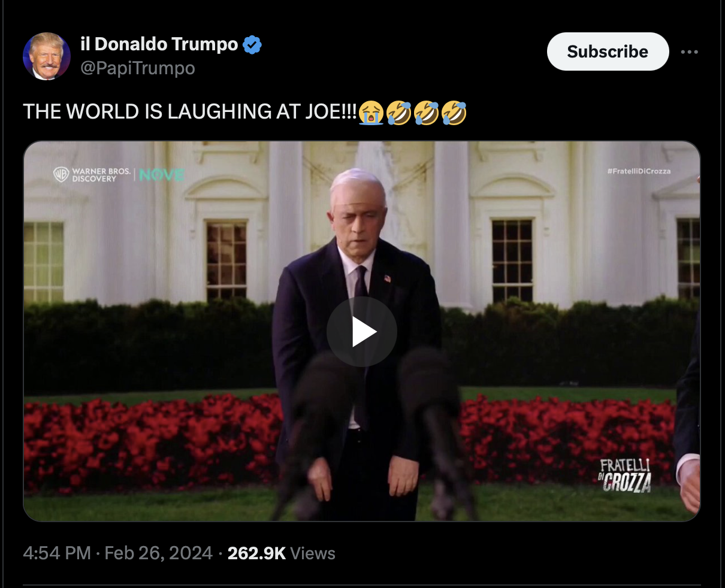Viewport: 725px width, 588px height.
Task: Click the il Donaldo Trumpo display name
Action: [159, 44]
